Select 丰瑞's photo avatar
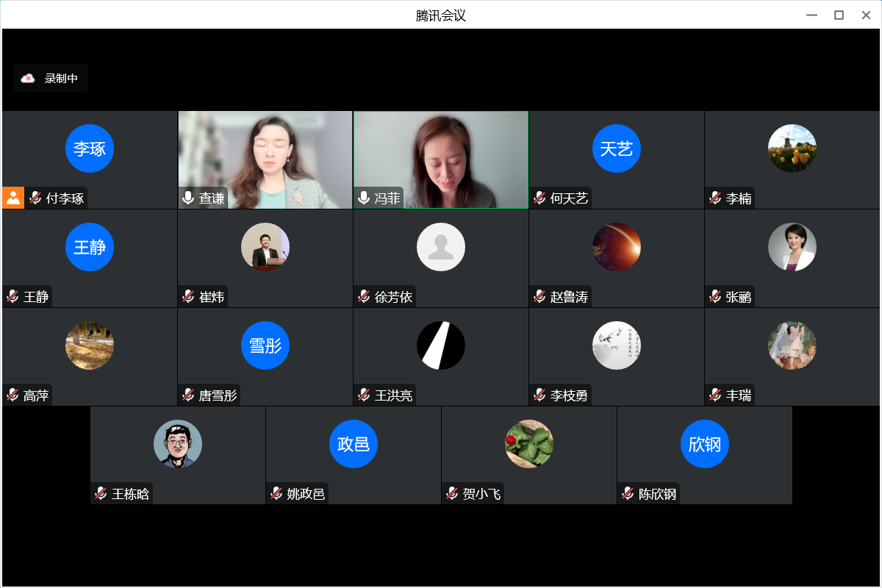882x588 pixels. coord(792,345)
